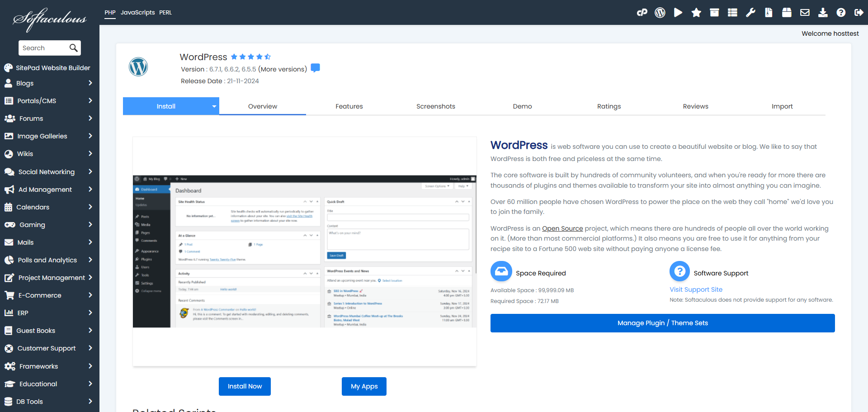Switch to the PERL tab

point(165,13)
